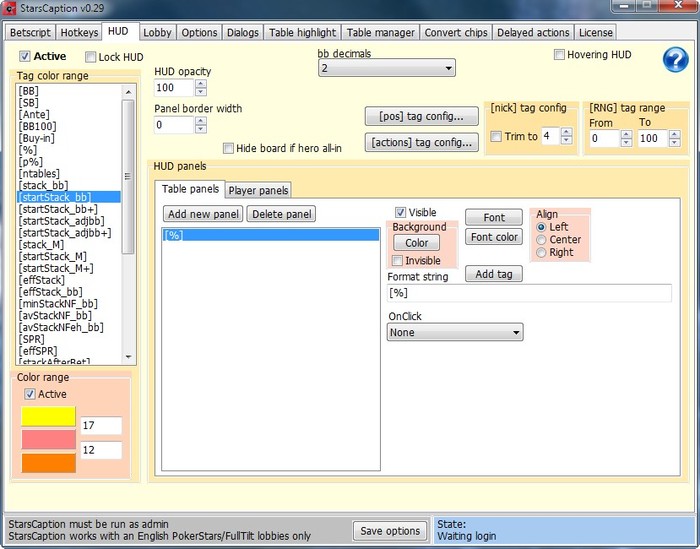This screenshot has height=549, width=700.
Task: Increase Panel border width stepper
Action: pyautogui.click(x=201, y=121)
